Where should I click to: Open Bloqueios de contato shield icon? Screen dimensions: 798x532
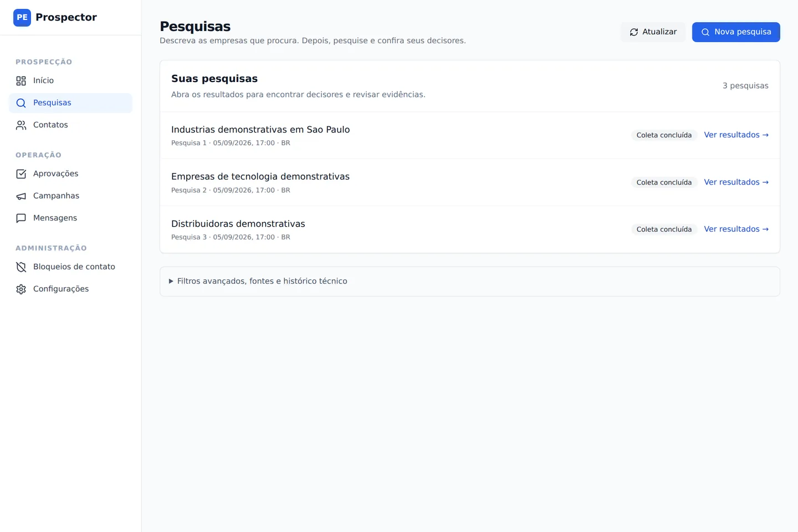(21, 267)
